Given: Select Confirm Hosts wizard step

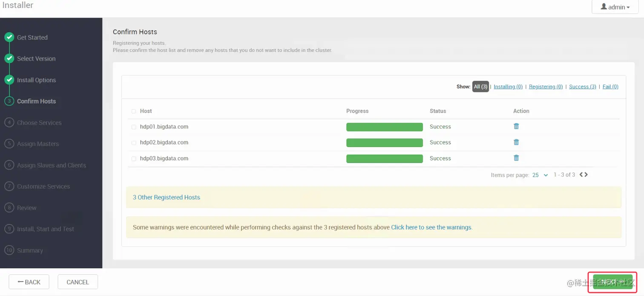Looking at the screenshot, I should point(36,102).
